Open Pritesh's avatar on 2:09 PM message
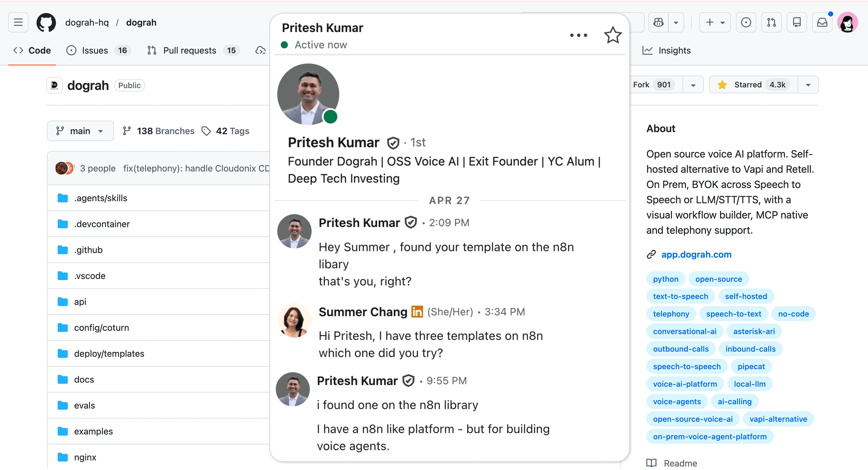Viewport: 868px width, 470px height. click(x=294, y=231)
